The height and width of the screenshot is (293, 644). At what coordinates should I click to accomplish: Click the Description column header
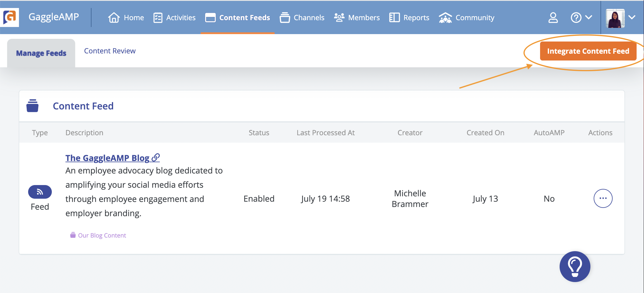(x=84, y=133)
